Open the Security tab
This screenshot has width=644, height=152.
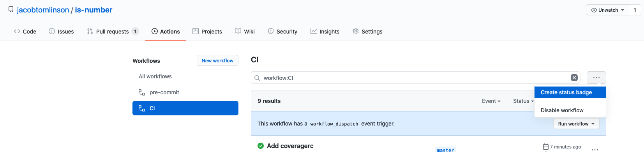282,32
